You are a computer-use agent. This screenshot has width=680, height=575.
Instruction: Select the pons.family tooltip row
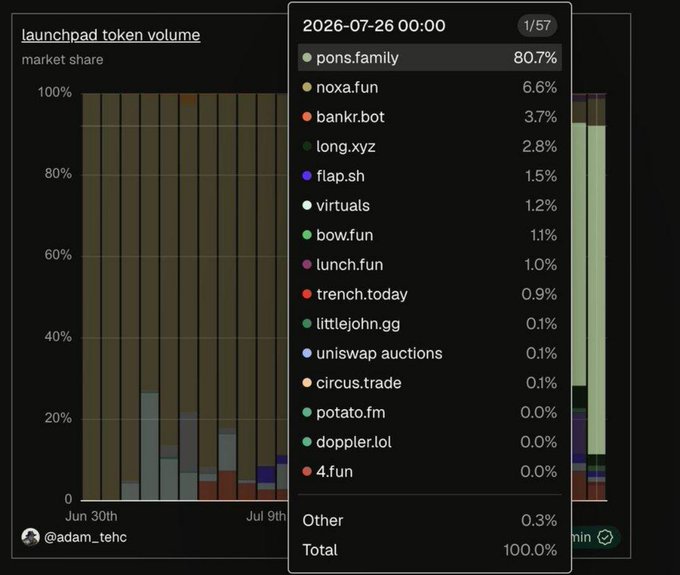pyautogui.click(x=429, y=57)
